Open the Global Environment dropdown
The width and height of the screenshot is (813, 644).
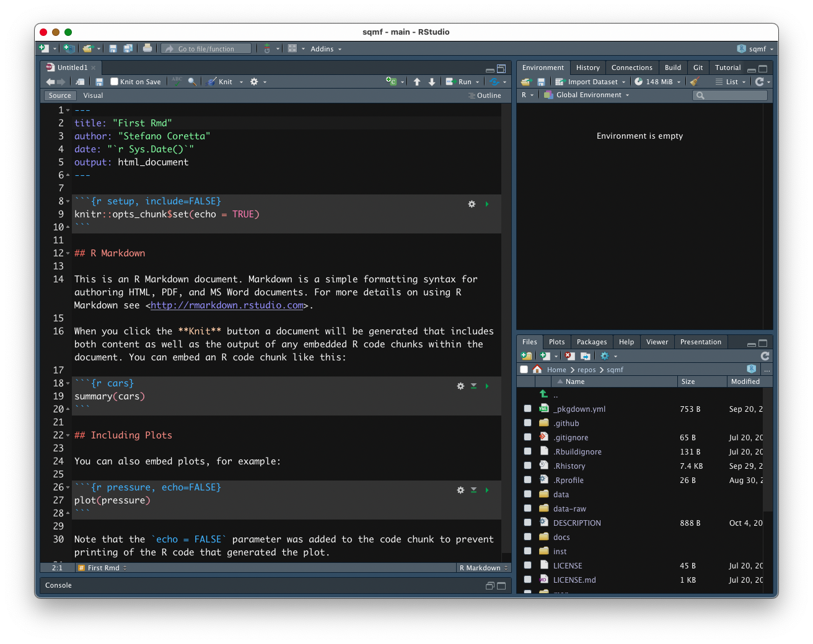tap(587, 95)
